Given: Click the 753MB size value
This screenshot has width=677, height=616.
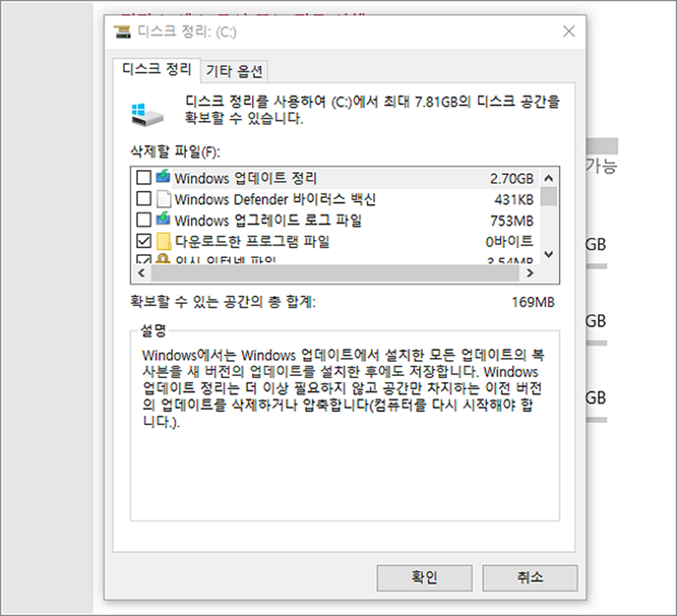Looking at the screenshot, I should point(512,220).
